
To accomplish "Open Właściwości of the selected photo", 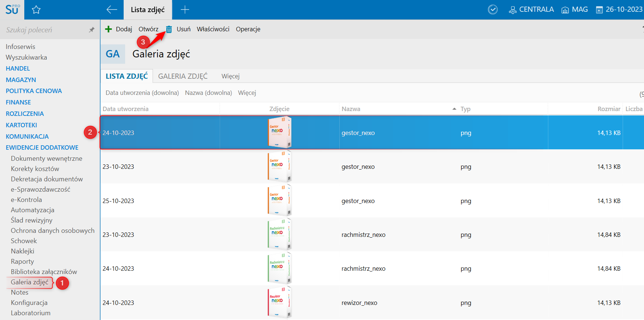I will tap(213, 29).
